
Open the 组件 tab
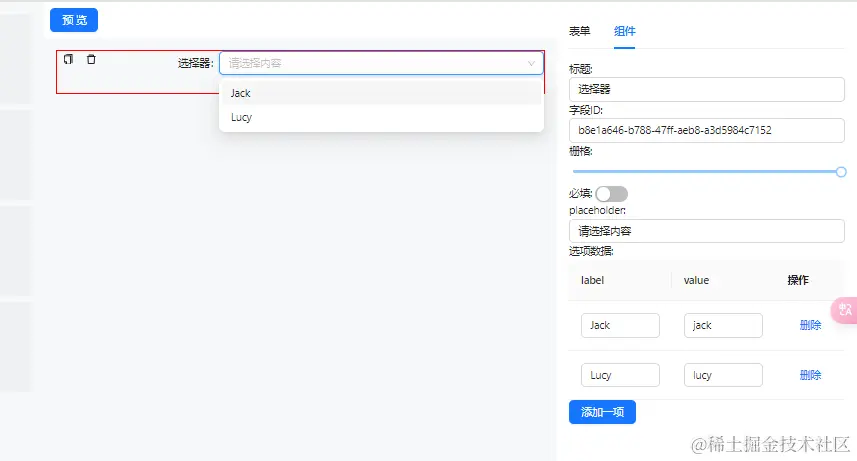click(625, 31)
